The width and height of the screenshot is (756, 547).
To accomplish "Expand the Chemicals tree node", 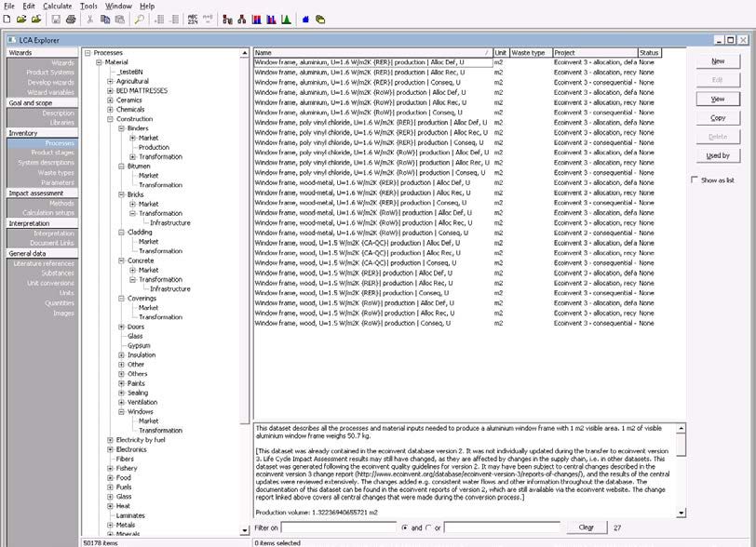I will [x=110, y=110].
